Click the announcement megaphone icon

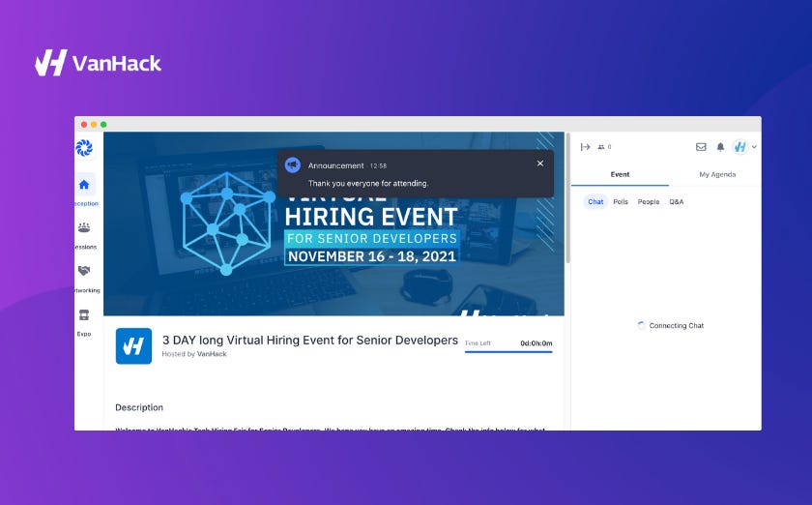point(293,165)
